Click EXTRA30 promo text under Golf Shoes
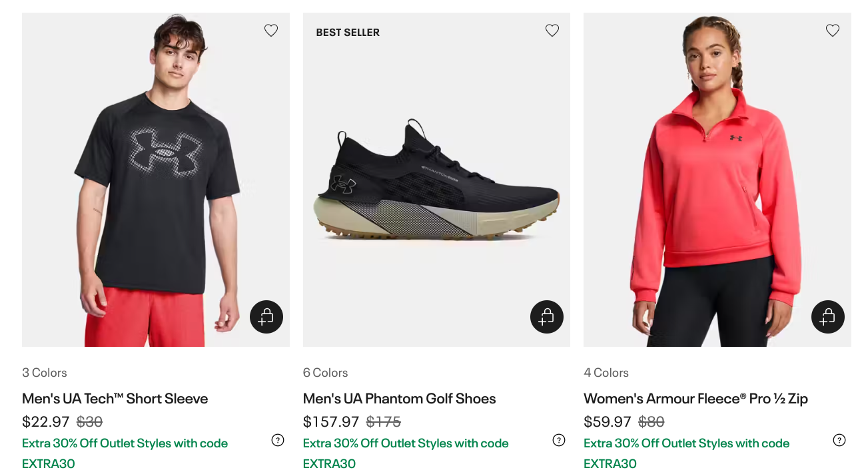This screenshot has height=476, width=868. [x=329, y=463]
